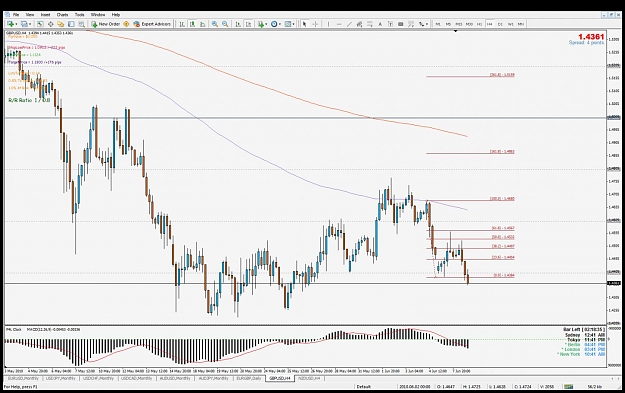625x393 pixels.
Task: Click the 100.0 Fibonacci level line label
Action: [x=502, y=198]
